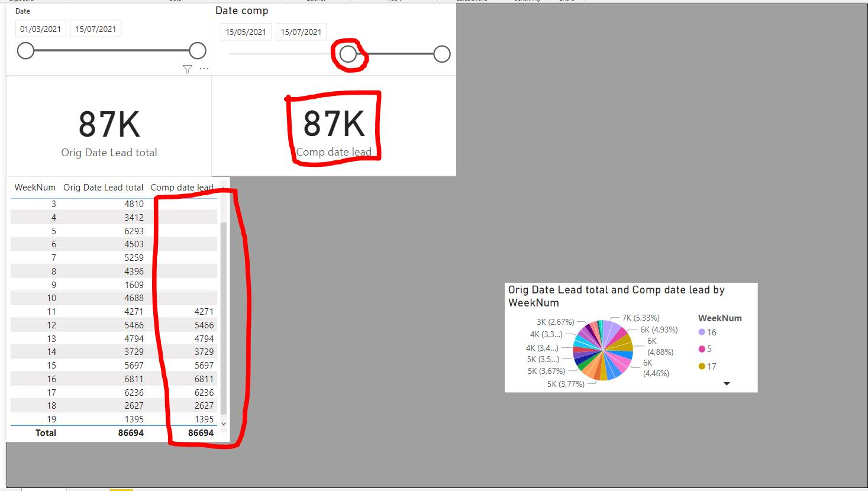Edit the Date slicer start date 01/03/2021

[40, 29]
